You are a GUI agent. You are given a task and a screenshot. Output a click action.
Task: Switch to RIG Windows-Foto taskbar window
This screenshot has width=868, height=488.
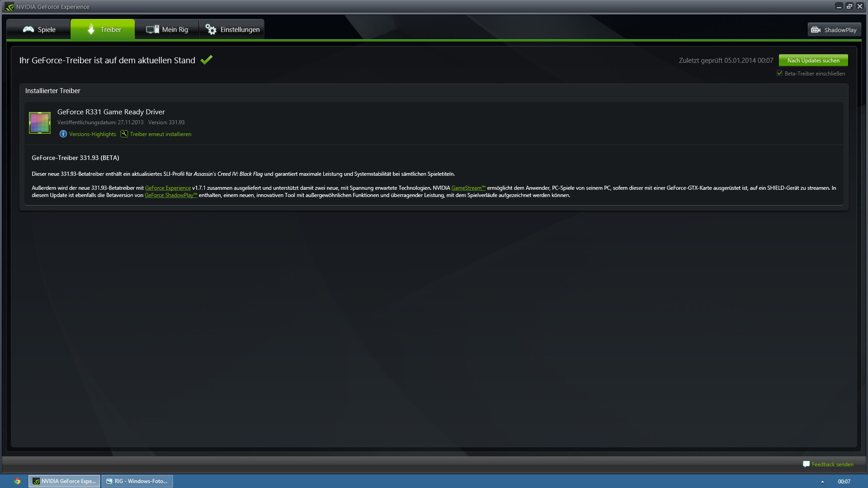pos(137,481)
